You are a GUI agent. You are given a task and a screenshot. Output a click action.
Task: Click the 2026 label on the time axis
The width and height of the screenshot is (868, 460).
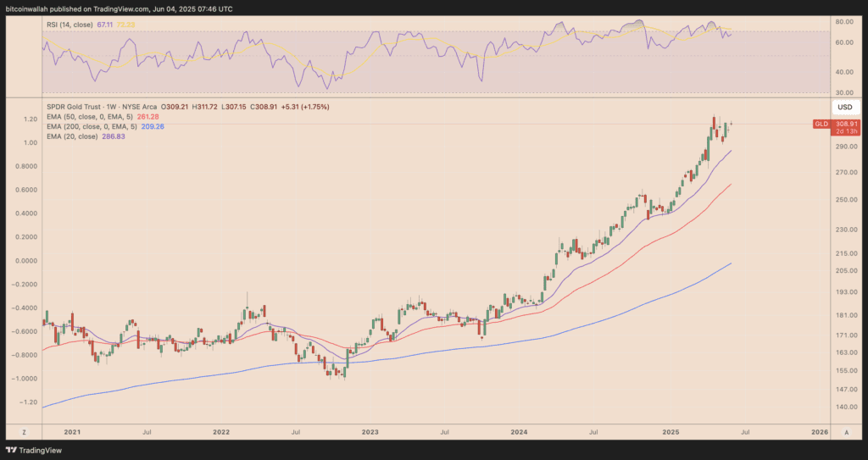coord(820,432)
